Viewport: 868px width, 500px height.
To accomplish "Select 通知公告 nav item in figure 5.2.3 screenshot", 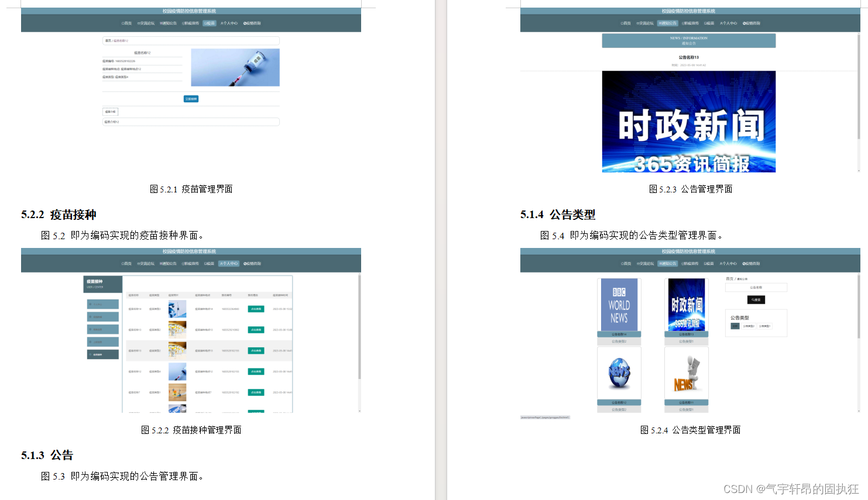I will (x=667, y=23).
